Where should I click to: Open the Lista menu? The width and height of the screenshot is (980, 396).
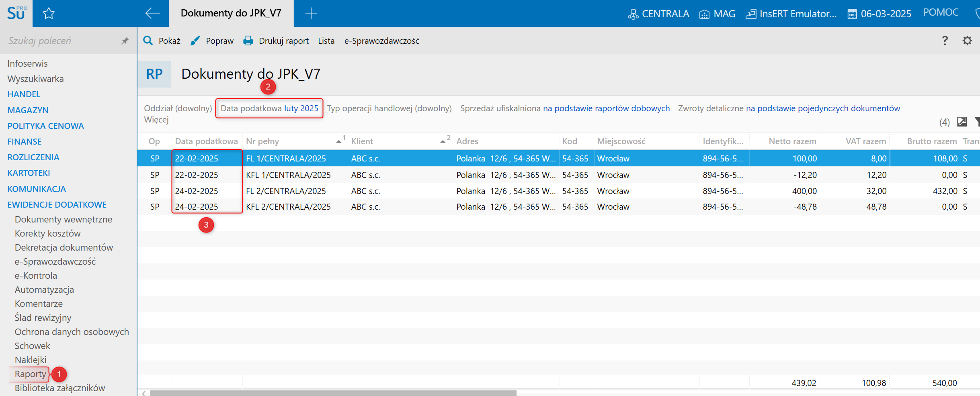point(326,41)
